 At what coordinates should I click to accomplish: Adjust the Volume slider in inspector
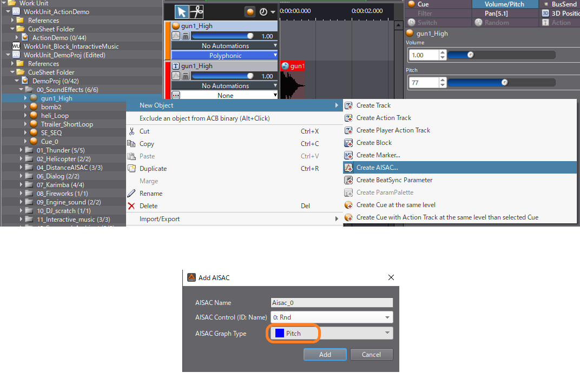tap(501, 55)
